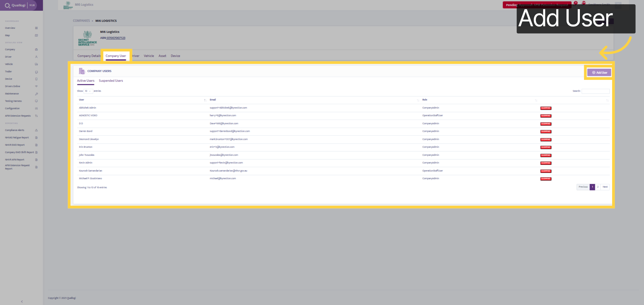This screenshot has height=305, width=644.
Task: Click the Driver person icon in sidebar
Action: pos(36,57)
